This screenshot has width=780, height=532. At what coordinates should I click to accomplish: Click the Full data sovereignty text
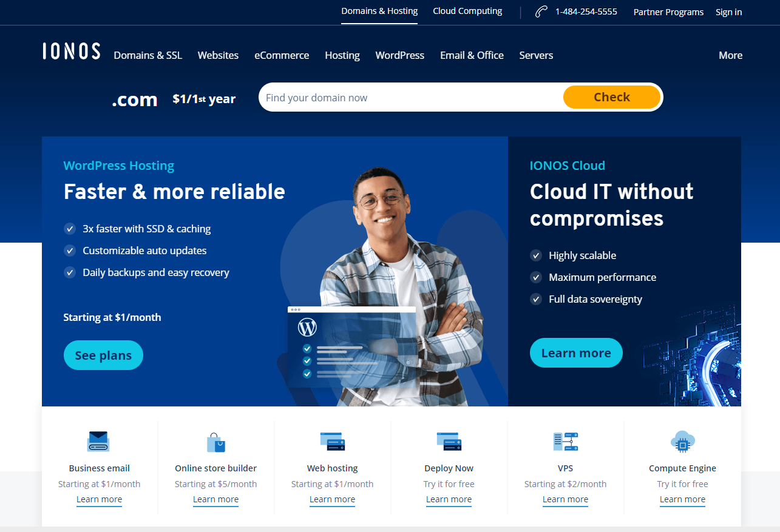point(595,299)
